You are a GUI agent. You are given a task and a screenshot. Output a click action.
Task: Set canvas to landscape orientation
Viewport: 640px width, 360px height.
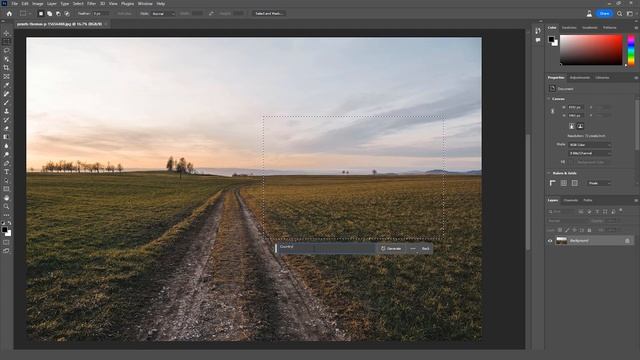coord(580,126)
